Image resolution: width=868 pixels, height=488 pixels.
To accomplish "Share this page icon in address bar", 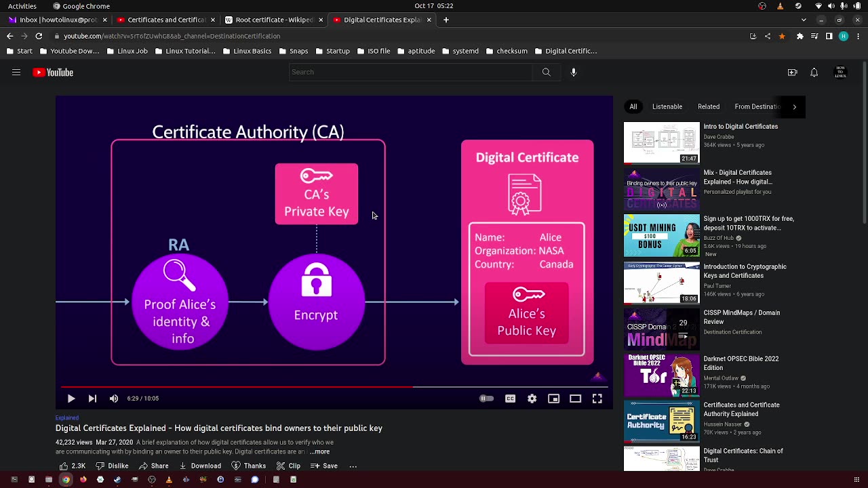I will pyautogui.click(x=767, y=36).
